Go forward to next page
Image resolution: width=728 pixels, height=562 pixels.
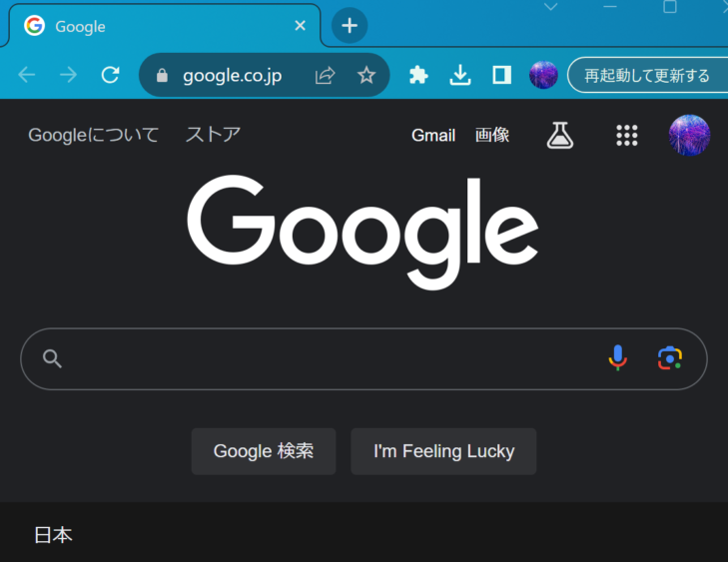(68, 75)
